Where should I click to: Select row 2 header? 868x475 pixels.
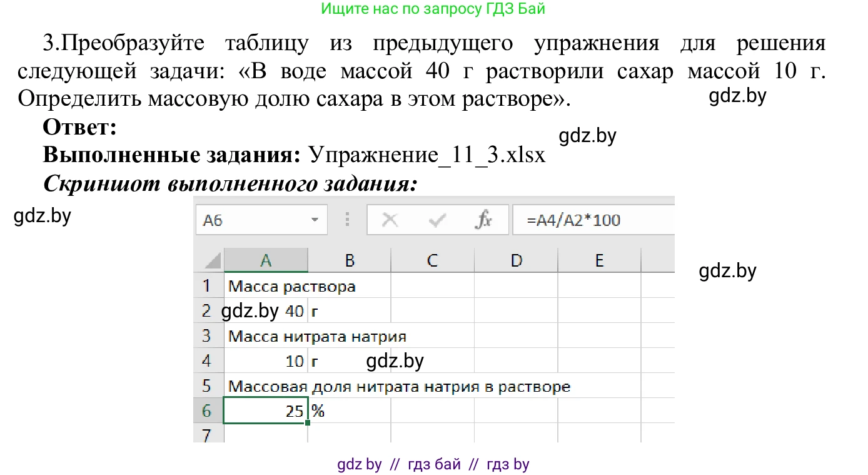[208, 310]
